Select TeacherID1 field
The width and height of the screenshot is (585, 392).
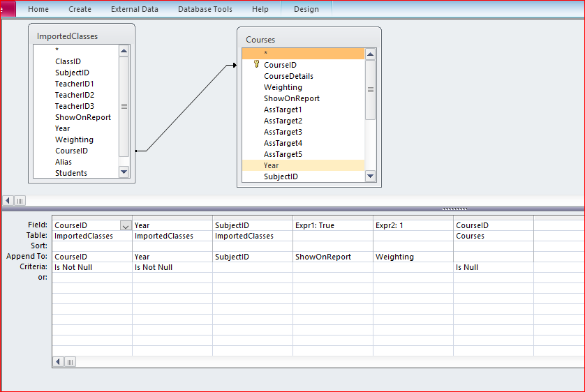pos(76,84)
